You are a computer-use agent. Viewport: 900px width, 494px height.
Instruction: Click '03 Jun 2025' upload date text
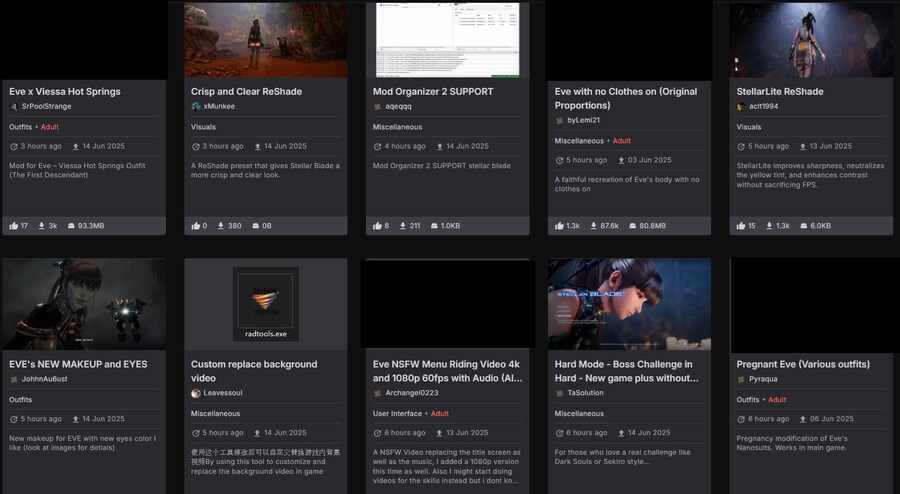649,160
